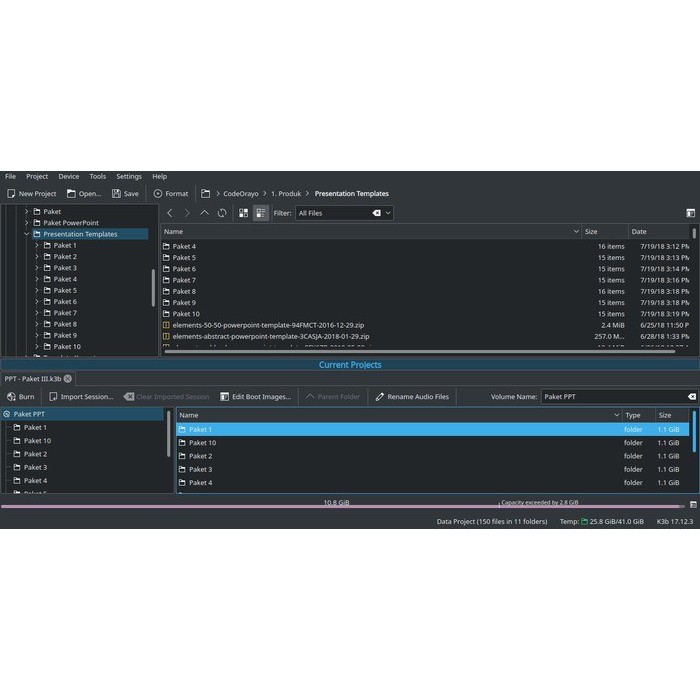Click the Volume Name input field
Image resolution: width=700 pixels, height=700 pixels.
click(612, 397)
